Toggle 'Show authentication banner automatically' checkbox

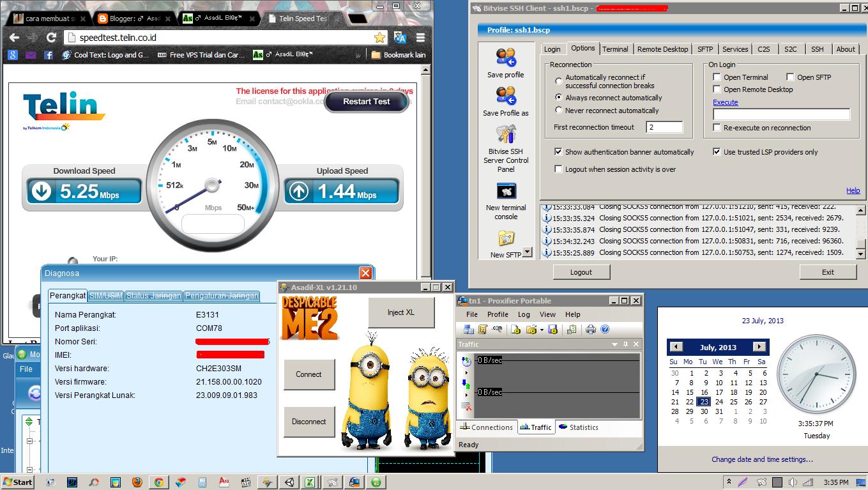[x=558, y=152]
